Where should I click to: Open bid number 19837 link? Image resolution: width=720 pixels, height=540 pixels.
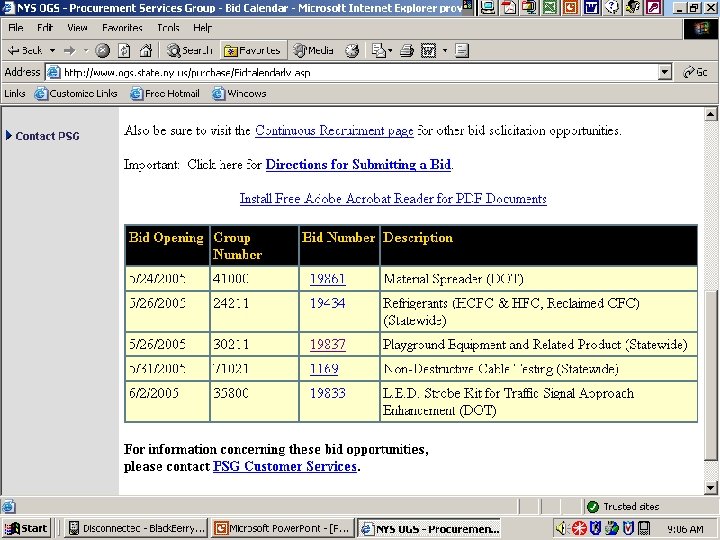(327, 344)
